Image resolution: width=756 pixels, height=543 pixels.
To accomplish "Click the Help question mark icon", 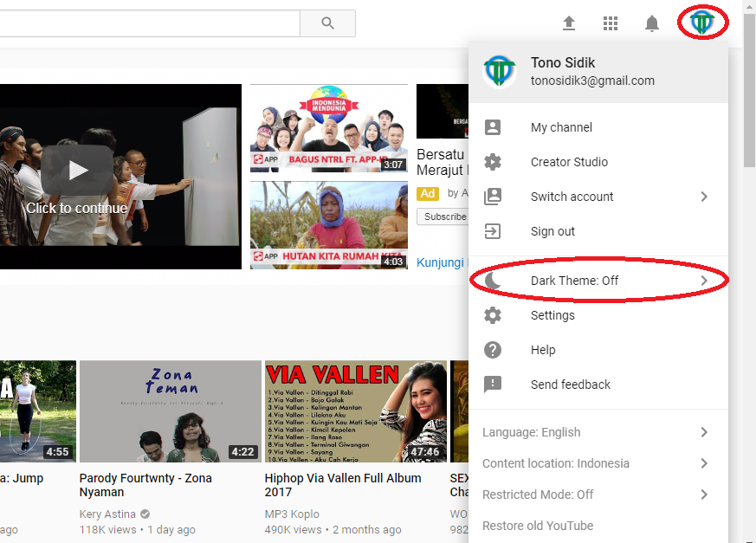I will (493, 350).
